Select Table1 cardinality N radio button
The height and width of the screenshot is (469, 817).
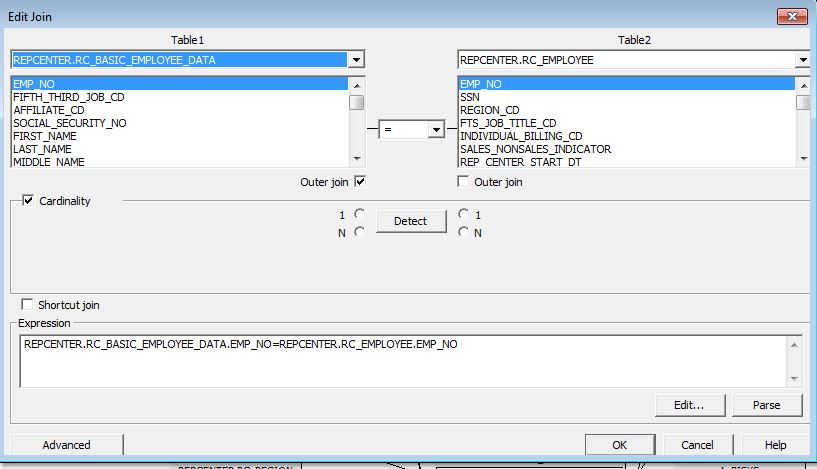pyautogui.click(x=359, y=232)
